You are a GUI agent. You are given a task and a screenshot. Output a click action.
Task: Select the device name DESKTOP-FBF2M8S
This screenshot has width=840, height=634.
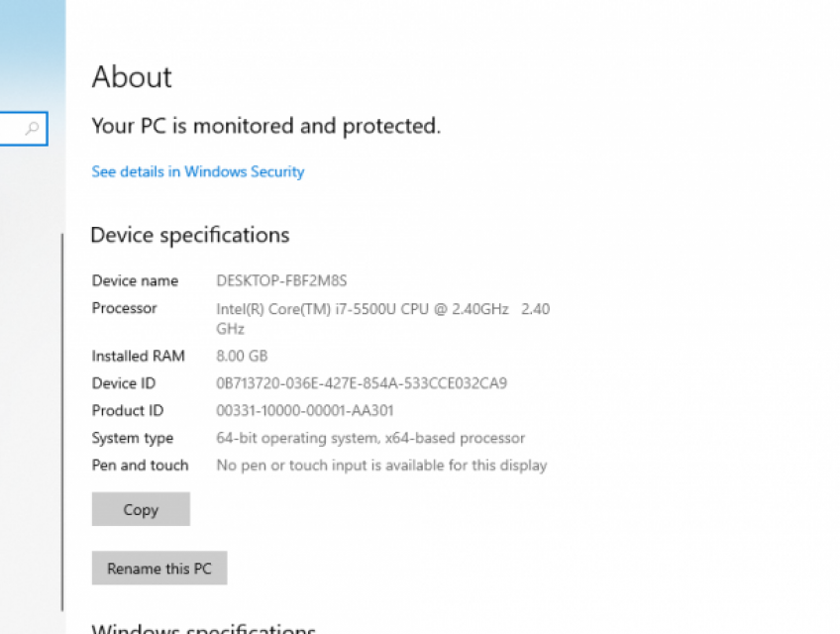pyautogui.click(x=281, y=280)
